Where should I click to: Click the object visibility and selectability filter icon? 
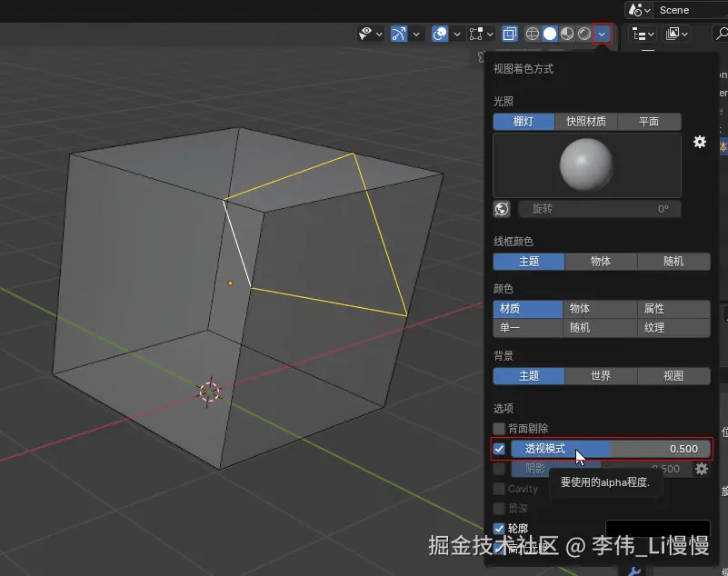[366, 34]
